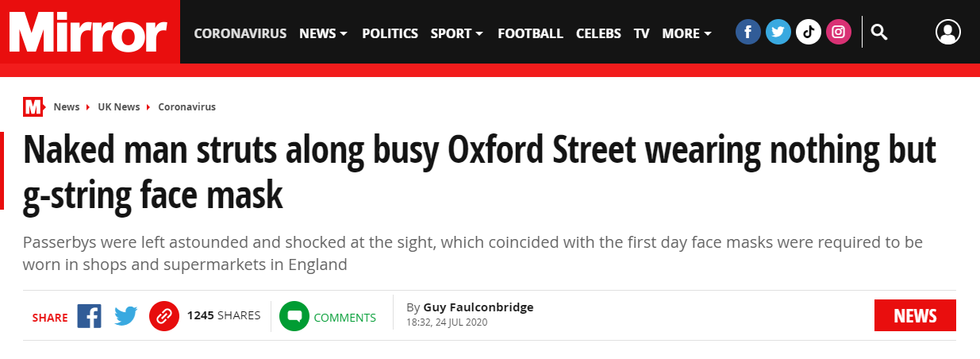The height and width of the screenshot is (359, 980).
Task: Visit the Mirror TikTok icon
Action: pos(808,32)
